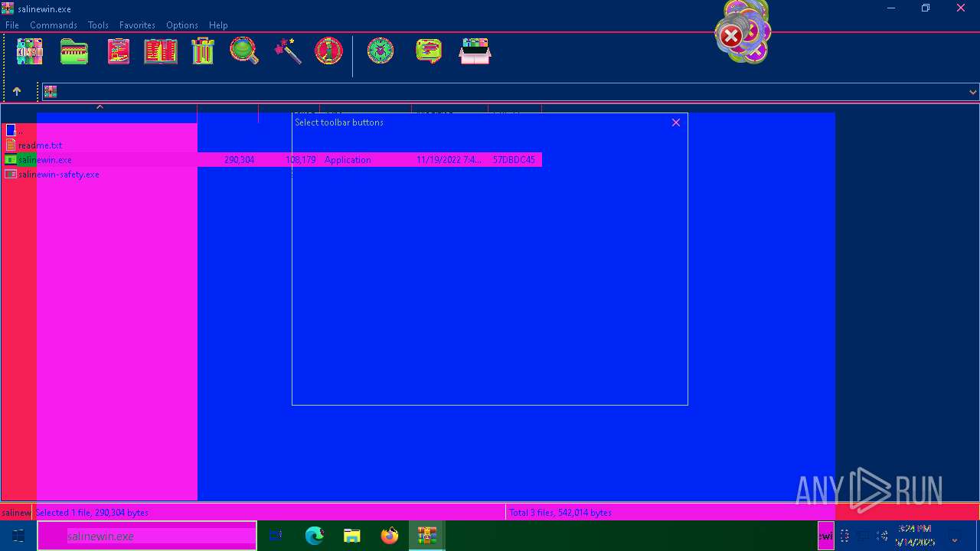Click the archive path address field
Viewport: 980px width, 551px height.
tap(511, 92)
